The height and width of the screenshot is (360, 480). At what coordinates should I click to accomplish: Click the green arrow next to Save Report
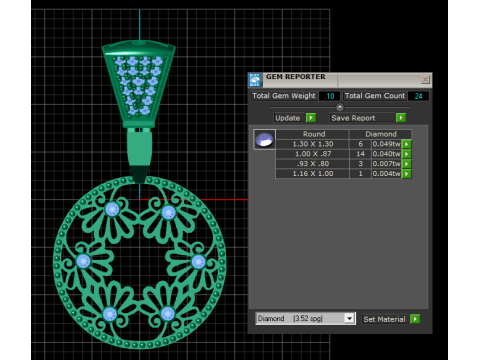tap(401, 118)
